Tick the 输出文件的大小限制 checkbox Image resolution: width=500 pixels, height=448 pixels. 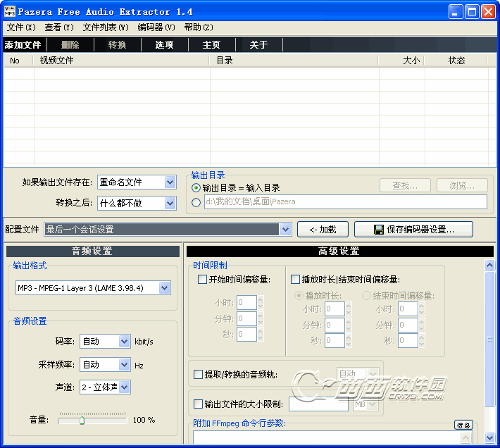click(198, 404)
